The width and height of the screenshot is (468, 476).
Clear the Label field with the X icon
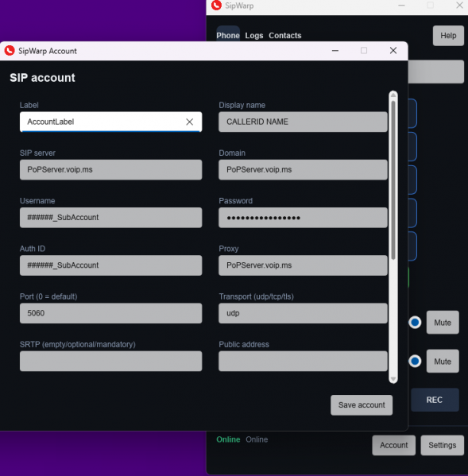(x=189, y=122)
